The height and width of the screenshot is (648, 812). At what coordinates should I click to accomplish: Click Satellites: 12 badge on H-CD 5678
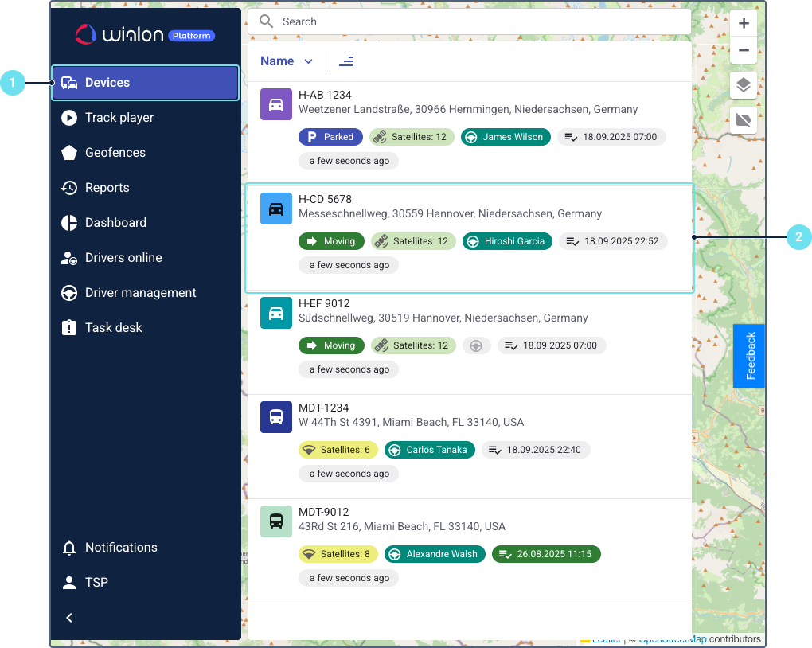(413, 241)
